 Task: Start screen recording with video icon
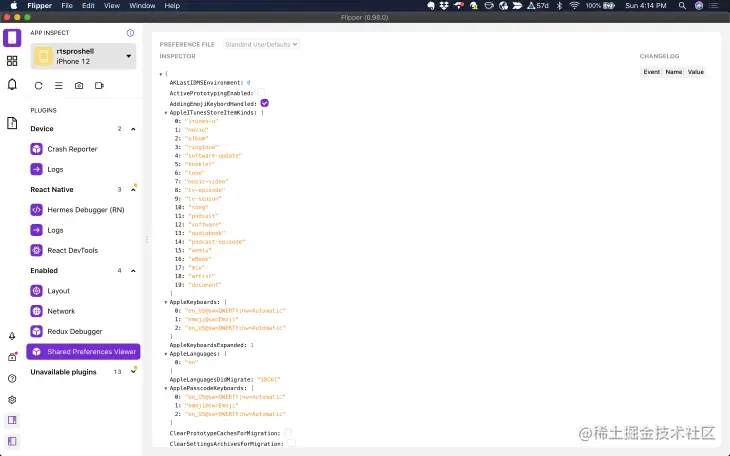[x=99, y=86]
